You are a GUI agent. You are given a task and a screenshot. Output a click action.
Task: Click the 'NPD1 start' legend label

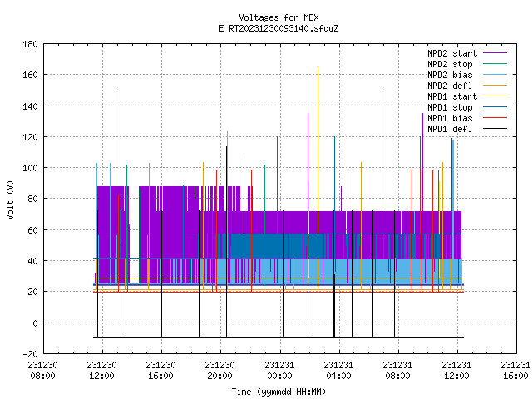pos(452,96)
